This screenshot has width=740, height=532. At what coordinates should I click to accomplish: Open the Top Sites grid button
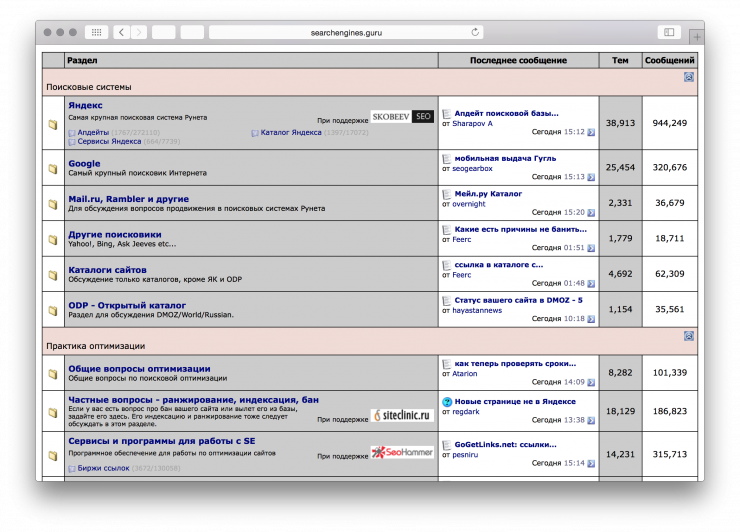[96, 32]
